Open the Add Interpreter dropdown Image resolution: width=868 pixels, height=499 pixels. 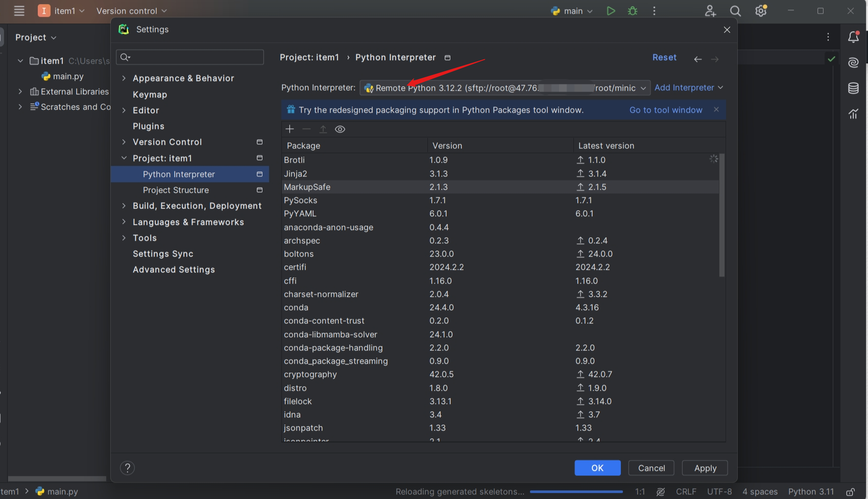pos(689,88)
